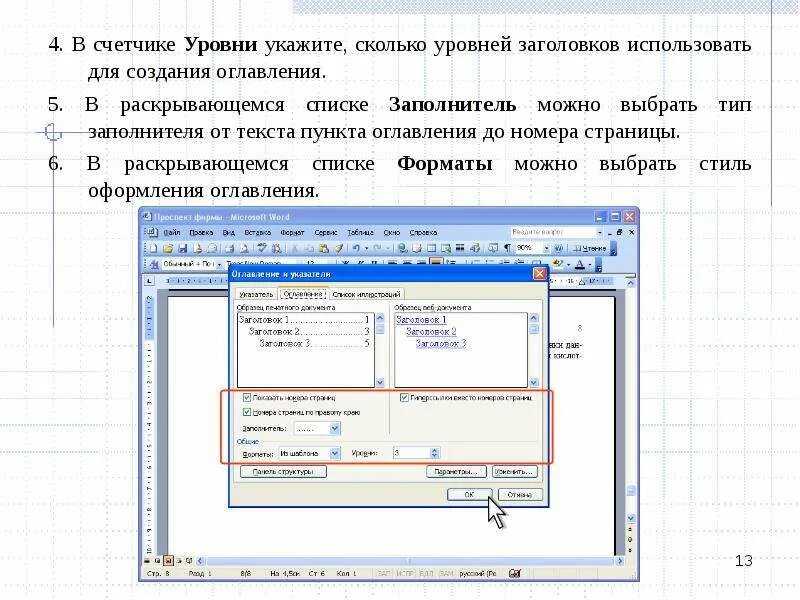Click the spelling status book icon in status bar

[x=515, y=573]
